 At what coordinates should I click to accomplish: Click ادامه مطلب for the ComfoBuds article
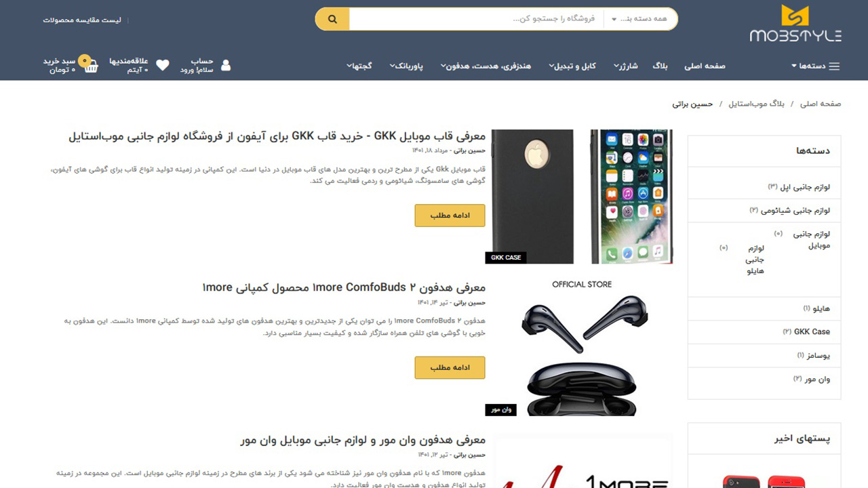coord(450,367)
